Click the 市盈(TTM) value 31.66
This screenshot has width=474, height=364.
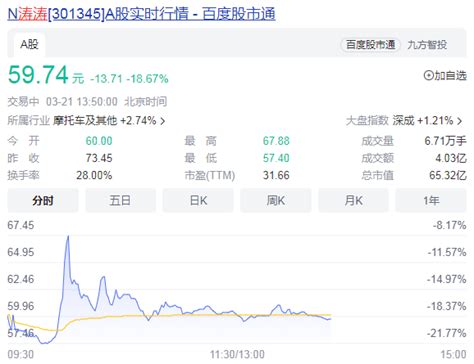coord(276,175)
